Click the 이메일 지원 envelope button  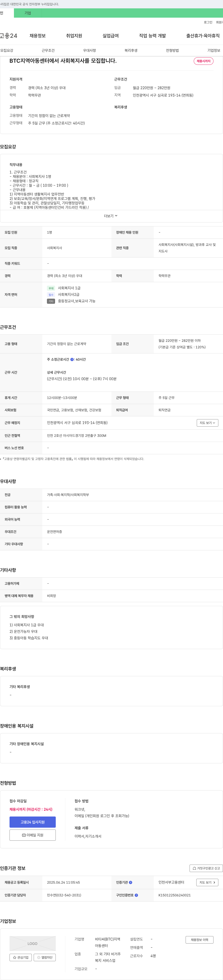pos(32,835)
